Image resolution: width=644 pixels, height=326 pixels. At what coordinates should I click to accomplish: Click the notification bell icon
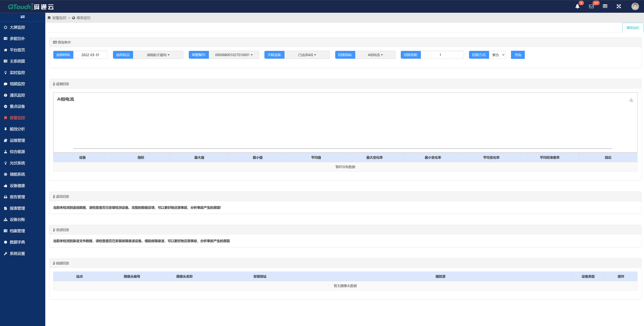[577, 7]
